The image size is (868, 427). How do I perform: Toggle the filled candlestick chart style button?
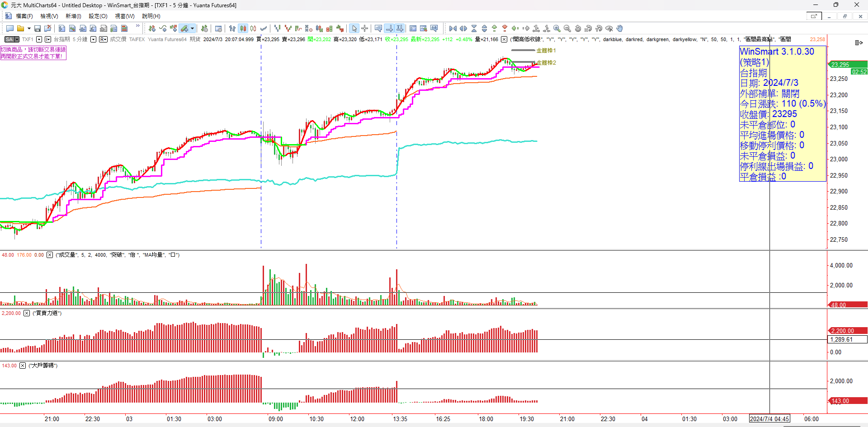(x=243, y=28)
